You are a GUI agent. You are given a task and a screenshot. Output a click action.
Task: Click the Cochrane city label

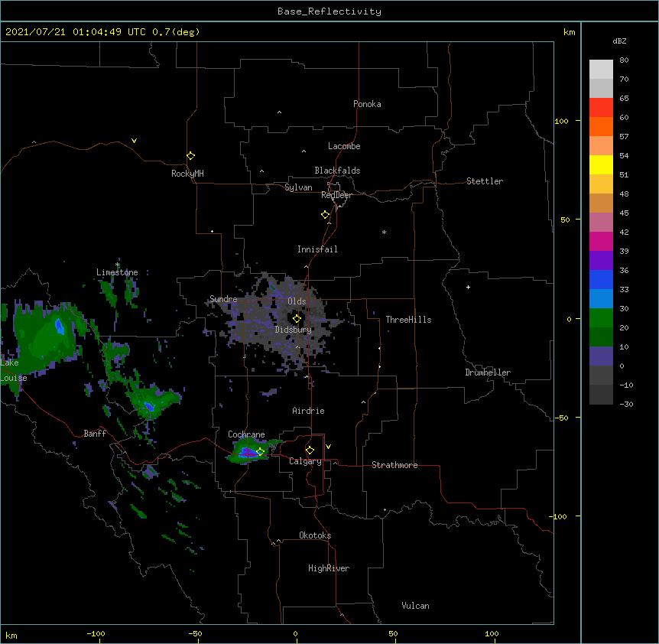tap(246, 434)
